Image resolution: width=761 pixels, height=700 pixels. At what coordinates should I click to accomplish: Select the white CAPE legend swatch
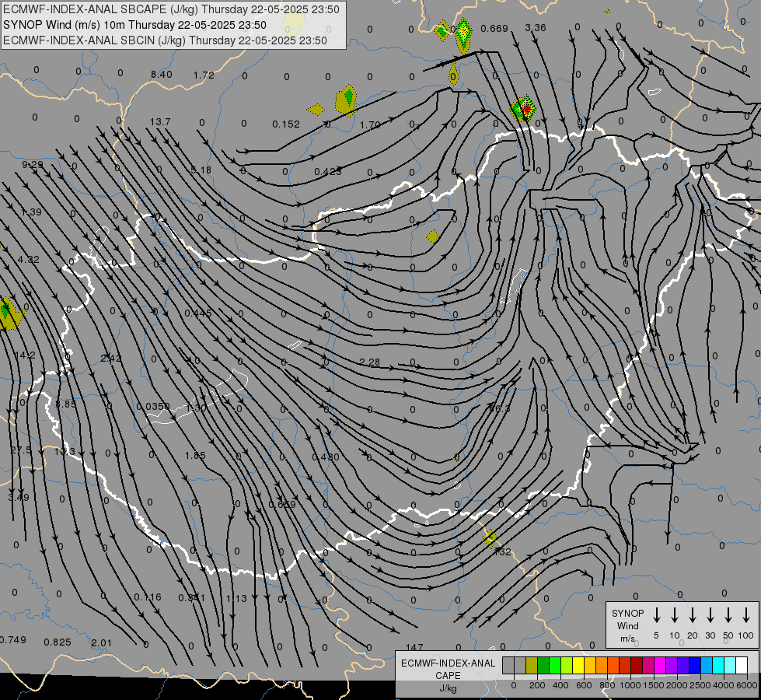[x=742, y=666]
